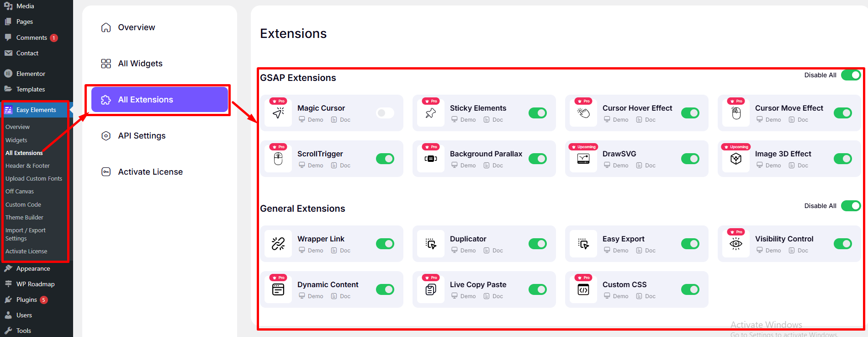The width and height of the screenshot is (868, 337).
Task: Turn off the Duplicator toggle
Action: point(538,244)
